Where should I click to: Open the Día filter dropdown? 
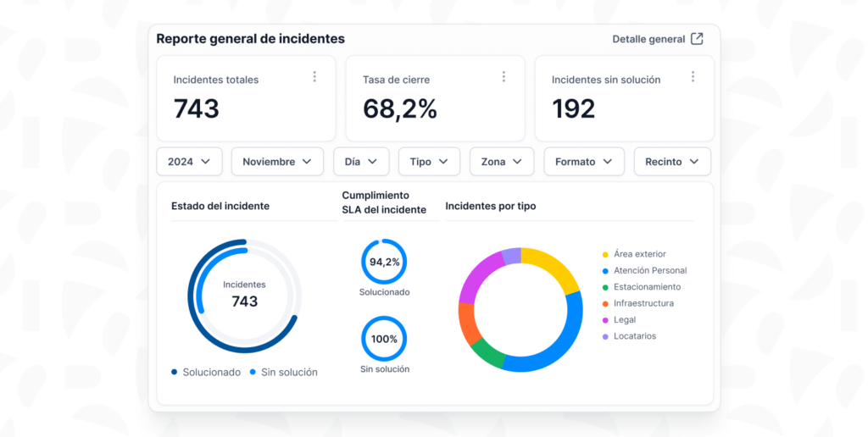coord(361,162)
